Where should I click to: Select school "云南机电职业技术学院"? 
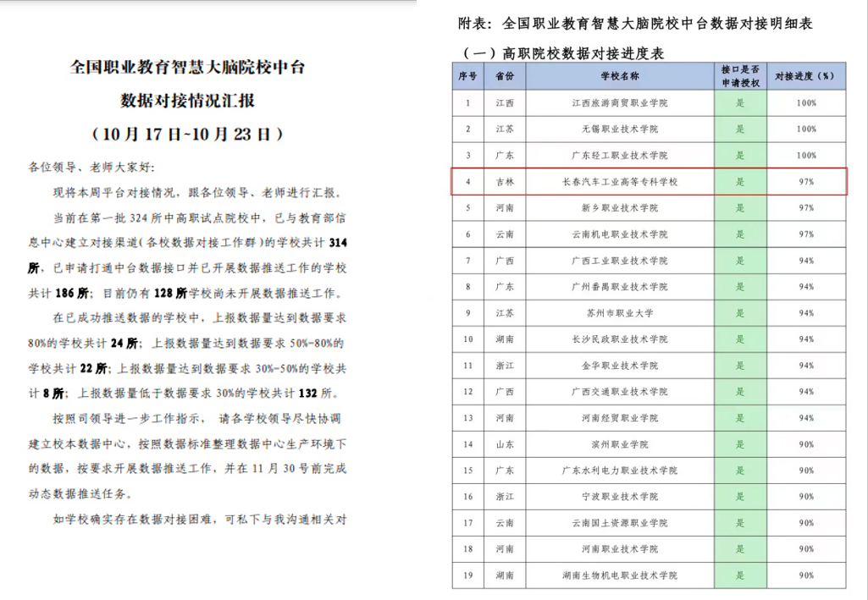[x=620, y=234]
